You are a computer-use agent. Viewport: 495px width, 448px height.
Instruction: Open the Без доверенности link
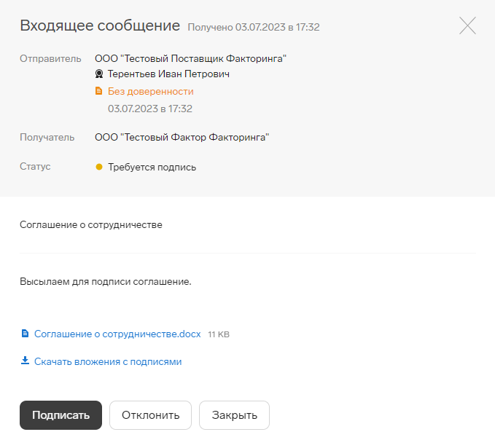151,92
